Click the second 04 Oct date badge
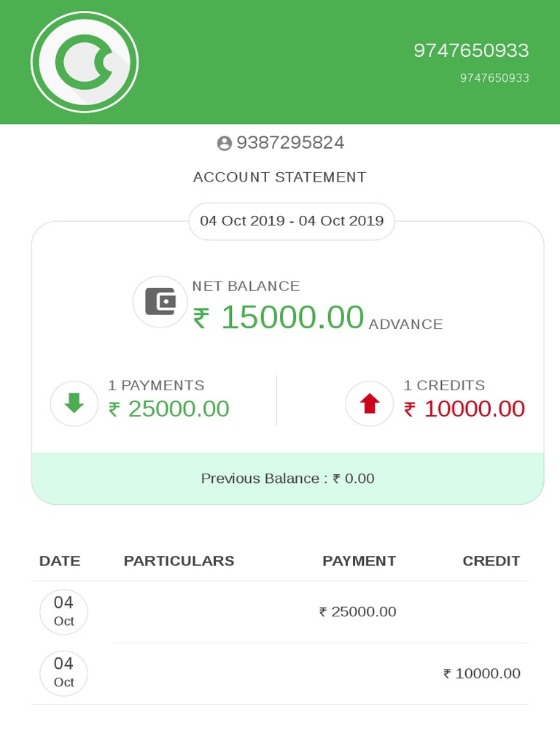Viewport: 560px width, 747px height. coord(64,673)
